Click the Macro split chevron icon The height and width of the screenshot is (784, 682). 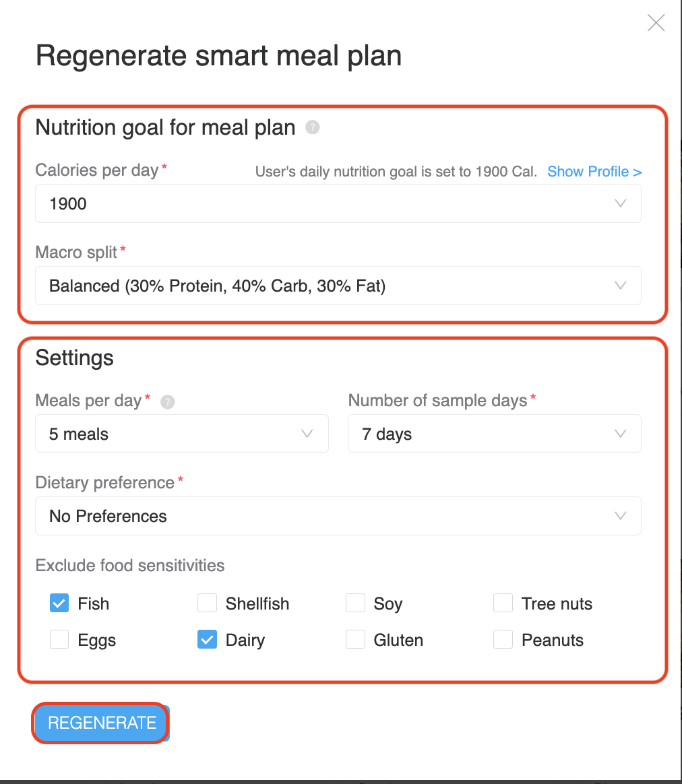620,286
